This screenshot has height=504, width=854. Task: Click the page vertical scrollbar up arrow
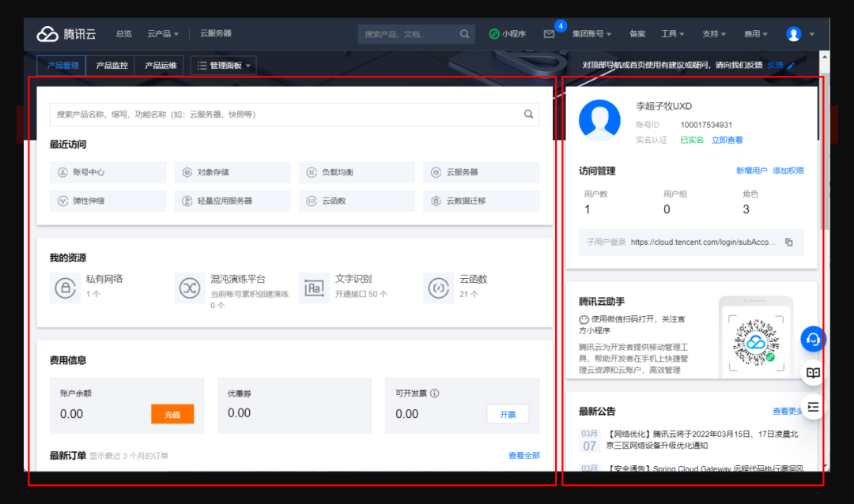pos(825,57)
